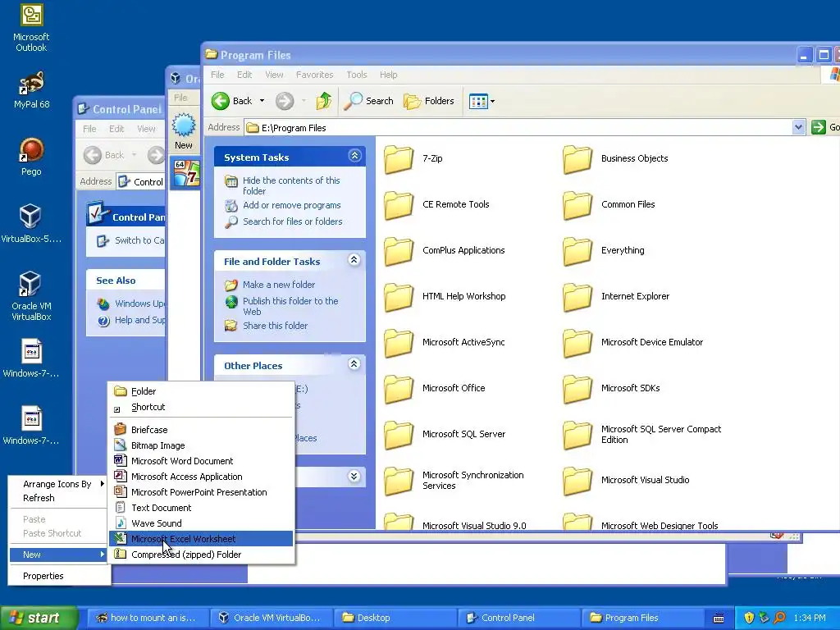Choose Compressed (zipped) Folder entry
Screen dimensions: 840x630
[x=201, y=555]
